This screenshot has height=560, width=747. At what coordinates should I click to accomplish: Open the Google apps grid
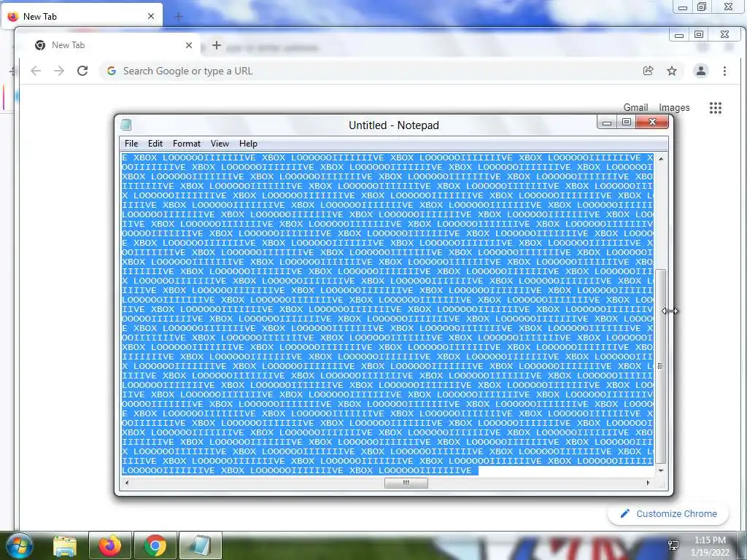click(x=715, y=108)
